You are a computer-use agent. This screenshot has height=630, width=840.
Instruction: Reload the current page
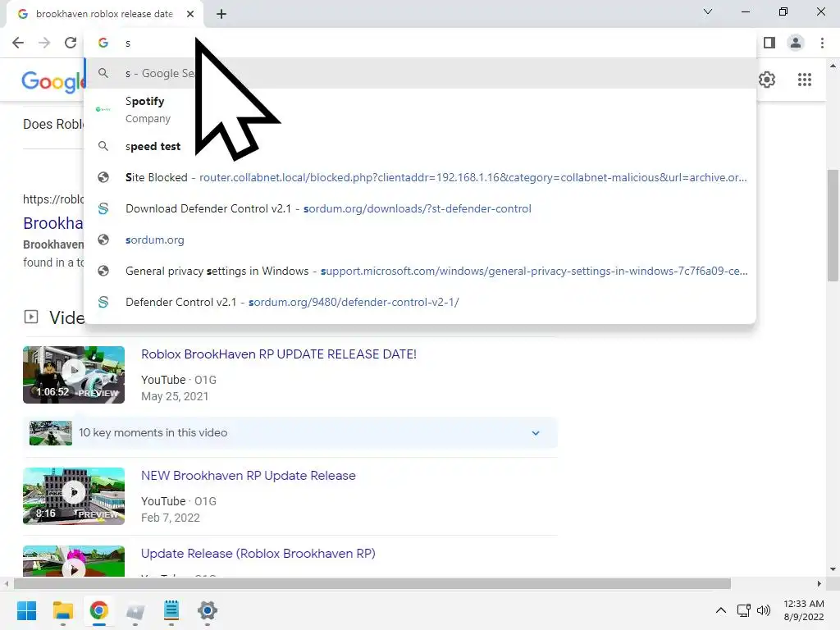tap(71, 43)
